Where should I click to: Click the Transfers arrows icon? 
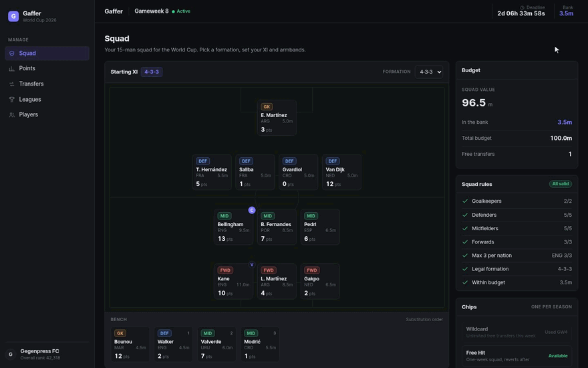point(11,84)
